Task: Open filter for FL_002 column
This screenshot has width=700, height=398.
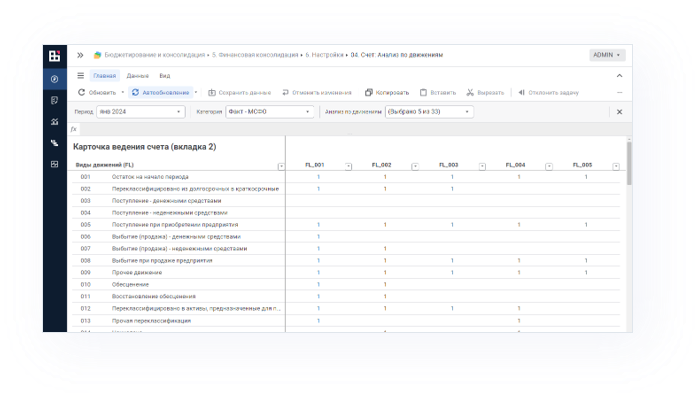Action: (x=415, y=166)
